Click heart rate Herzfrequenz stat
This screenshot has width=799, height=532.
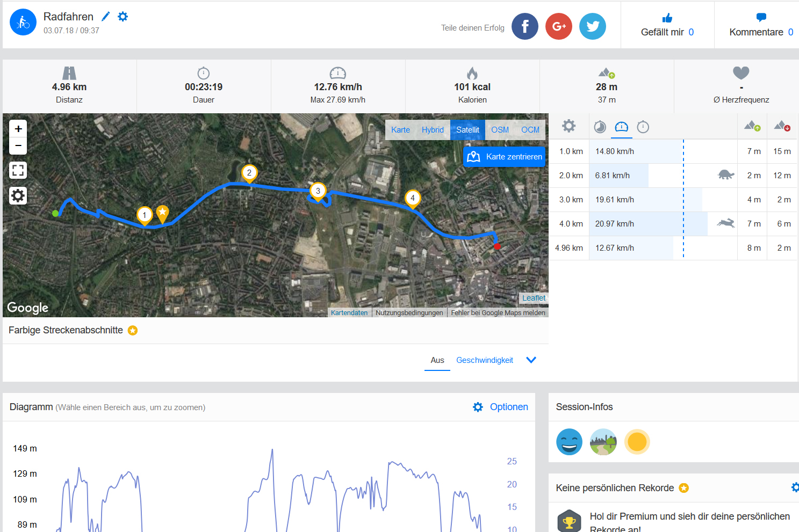pyautogui.click(x=741, y=86)
